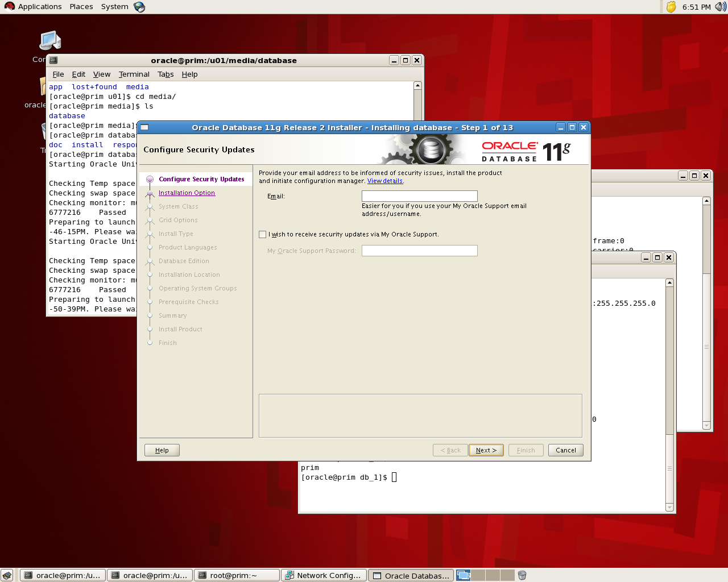Open the System menu in the top panel
Image resolution: width=728 pixels, height=582 pixels.
pyautogui.click(x=114, y=6)
